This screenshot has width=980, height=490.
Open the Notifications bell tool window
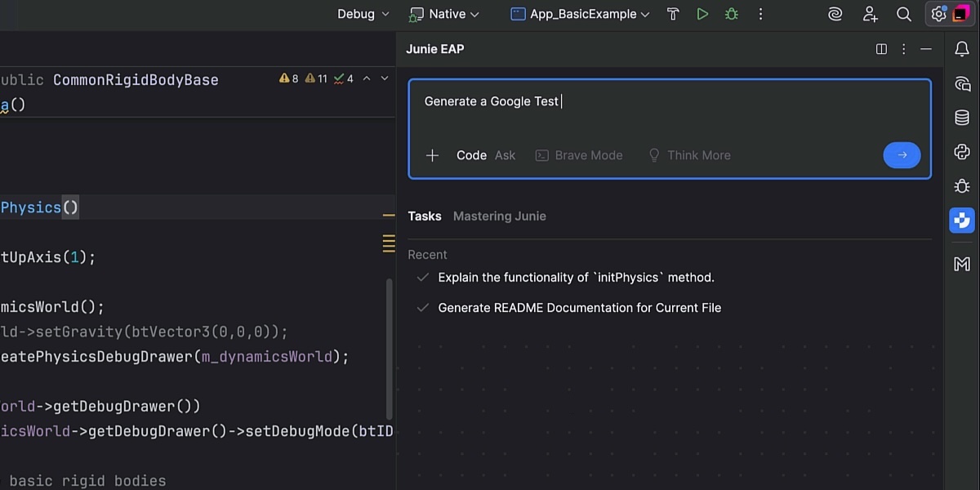pos(962,50)
